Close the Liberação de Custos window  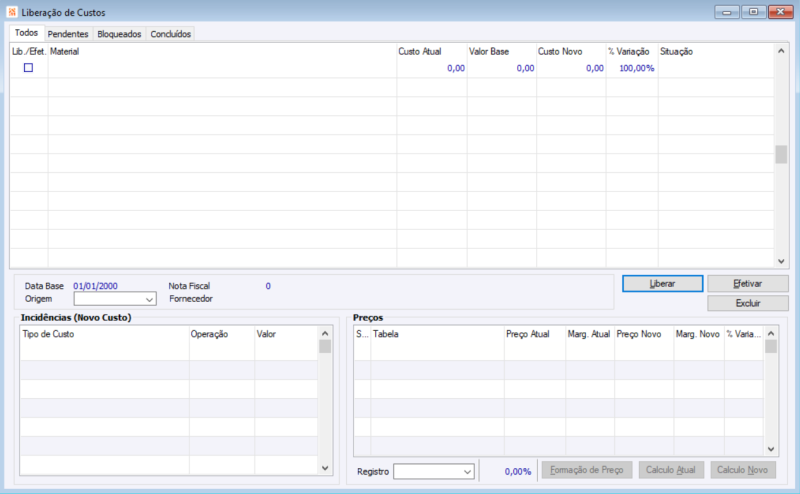(x=781, y=12)
